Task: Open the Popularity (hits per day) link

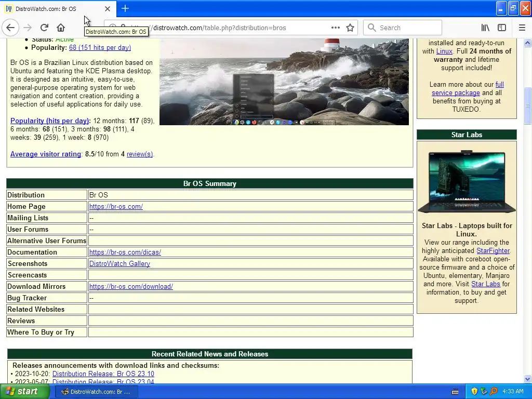Action: click(50, 121)
